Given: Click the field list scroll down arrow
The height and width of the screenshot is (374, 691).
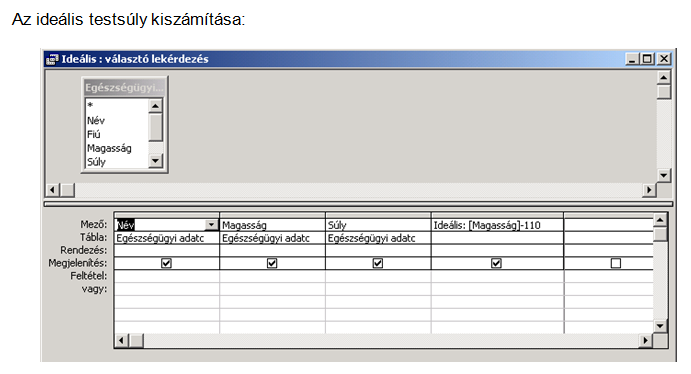Looking at the screenshot, I should (155, 161).
